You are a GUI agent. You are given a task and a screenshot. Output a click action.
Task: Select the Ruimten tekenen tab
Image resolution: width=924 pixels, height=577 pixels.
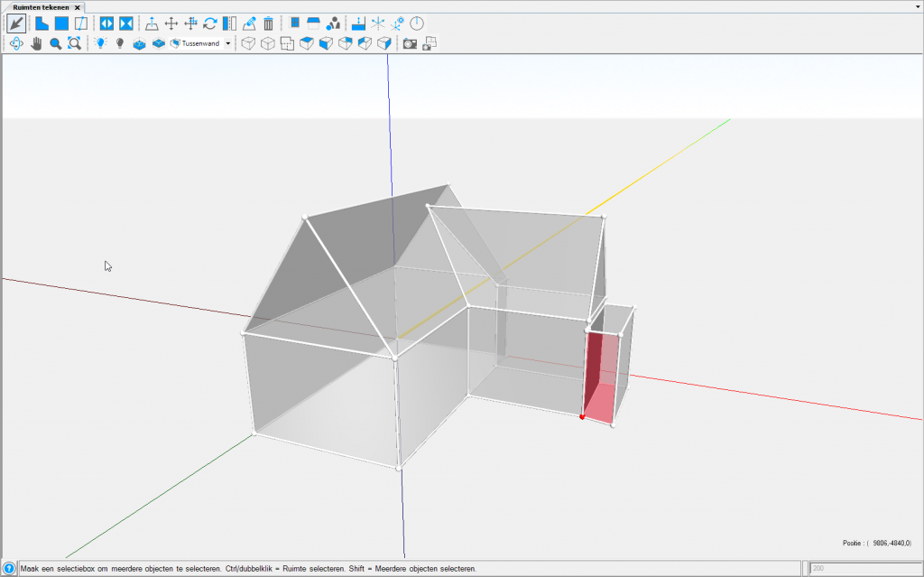[41, 6]
